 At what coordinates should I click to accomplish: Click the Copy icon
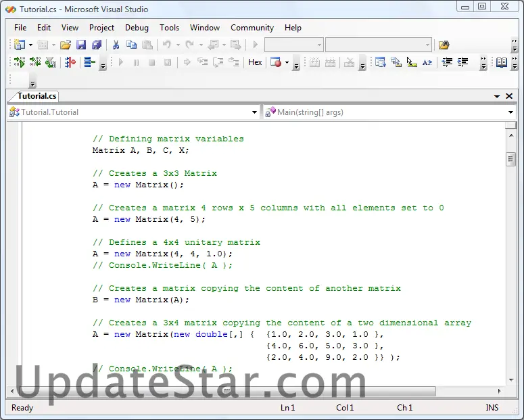(x=131, y=45)
